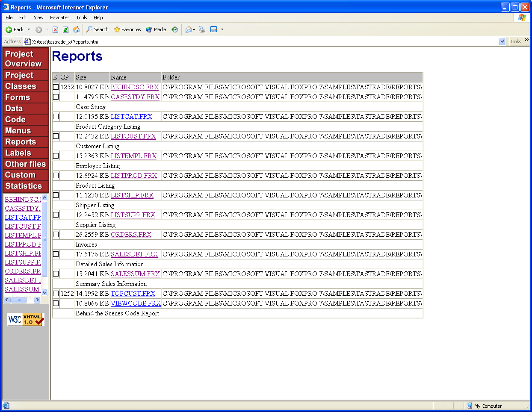
Task: Open the Back button history dropdown arrow
Action: pos(29,29)
